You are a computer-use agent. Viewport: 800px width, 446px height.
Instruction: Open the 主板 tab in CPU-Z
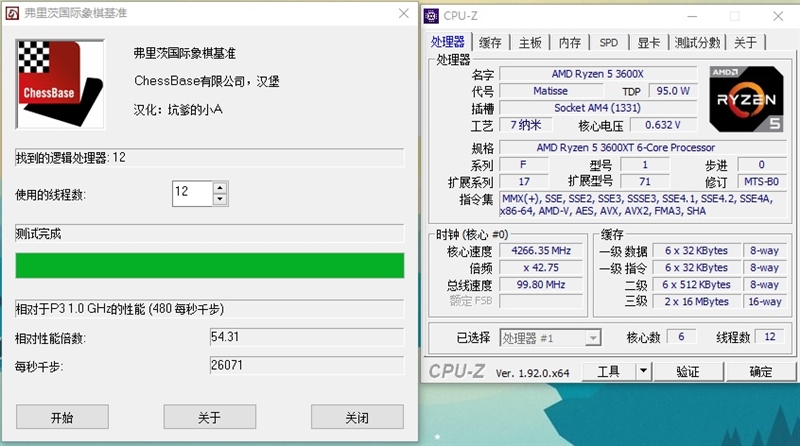530,43
